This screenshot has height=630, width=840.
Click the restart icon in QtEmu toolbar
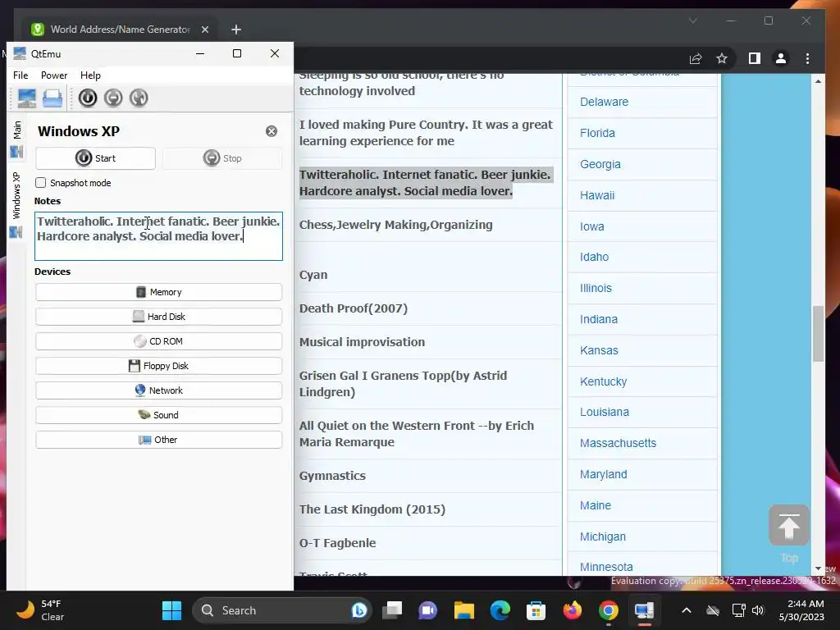pyautogui.click(x=139, y=98)
